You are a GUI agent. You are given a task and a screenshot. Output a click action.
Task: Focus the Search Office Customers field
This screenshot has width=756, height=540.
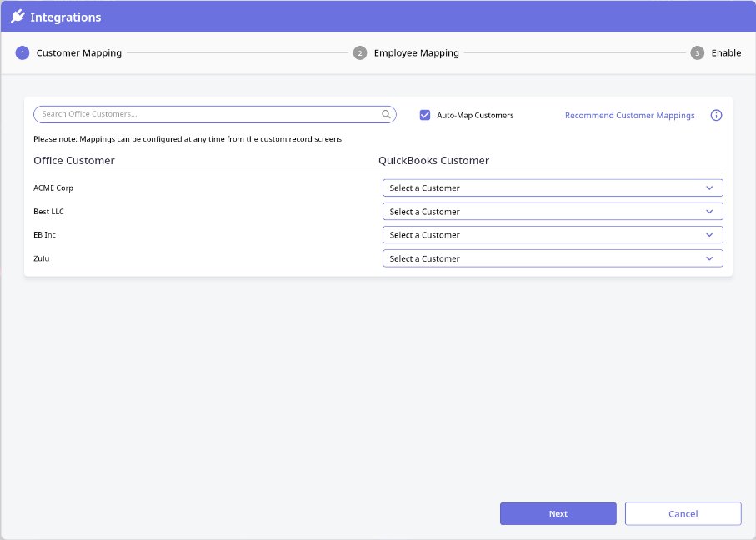point(208,114)
